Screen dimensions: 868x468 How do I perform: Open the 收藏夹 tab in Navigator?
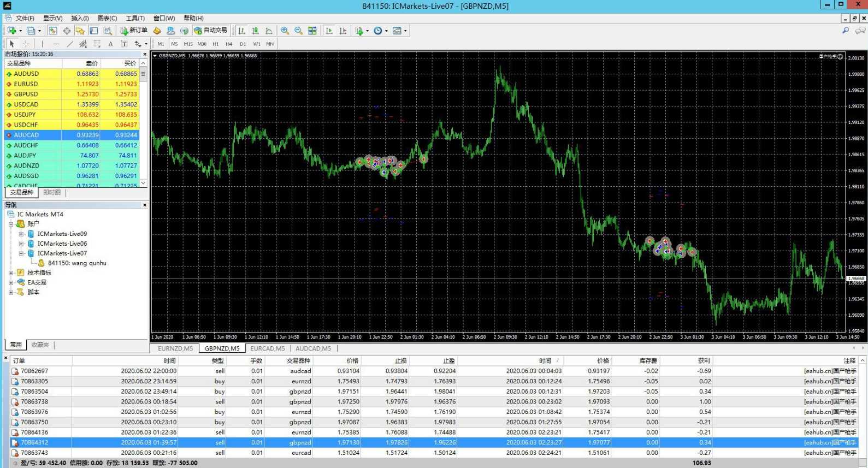[40, 345]
